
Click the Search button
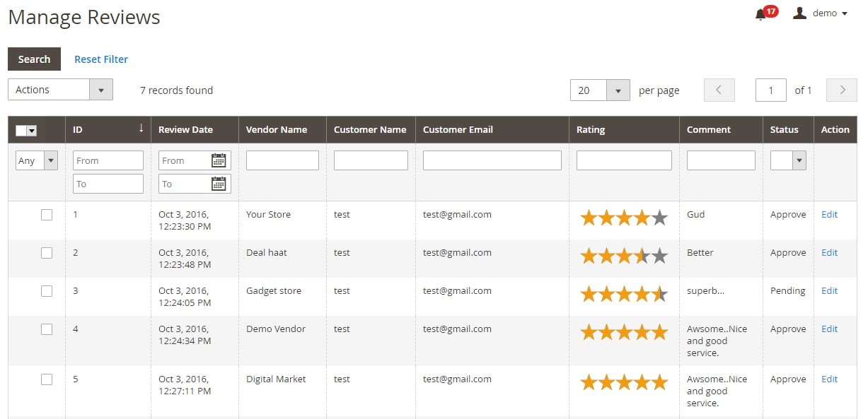click(34, 59)
